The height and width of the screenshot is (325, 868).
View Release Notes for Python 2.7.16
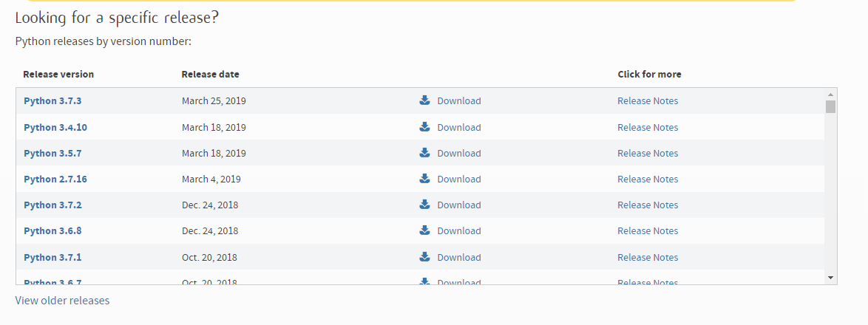tap(648, 179)
